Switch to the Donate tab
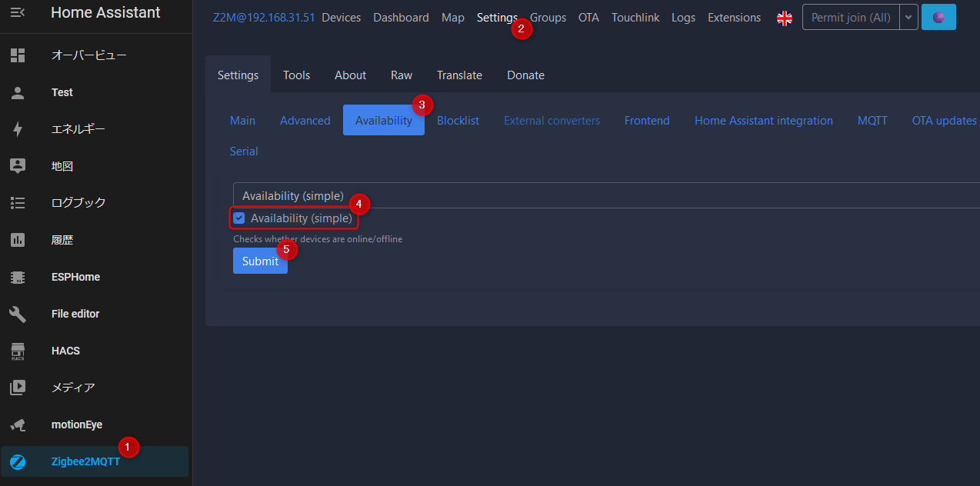Image resolution: width=980 pixels, height=486 pixels. (525, 75)
